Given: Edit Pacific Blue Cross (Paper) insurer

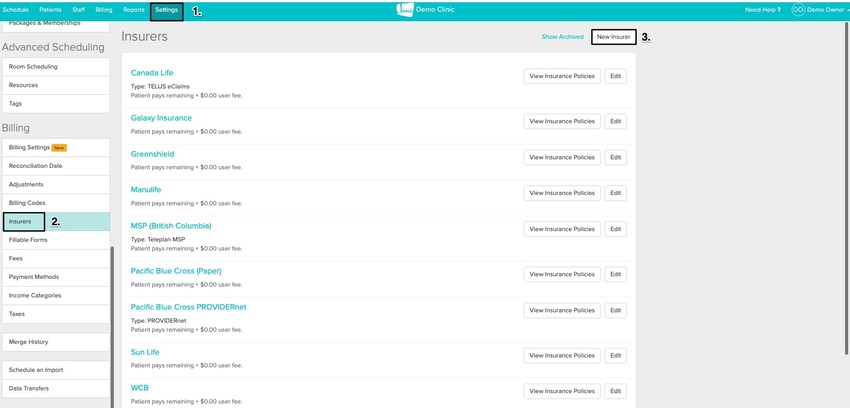Looking at the screenshot, I should coord(615,274).
